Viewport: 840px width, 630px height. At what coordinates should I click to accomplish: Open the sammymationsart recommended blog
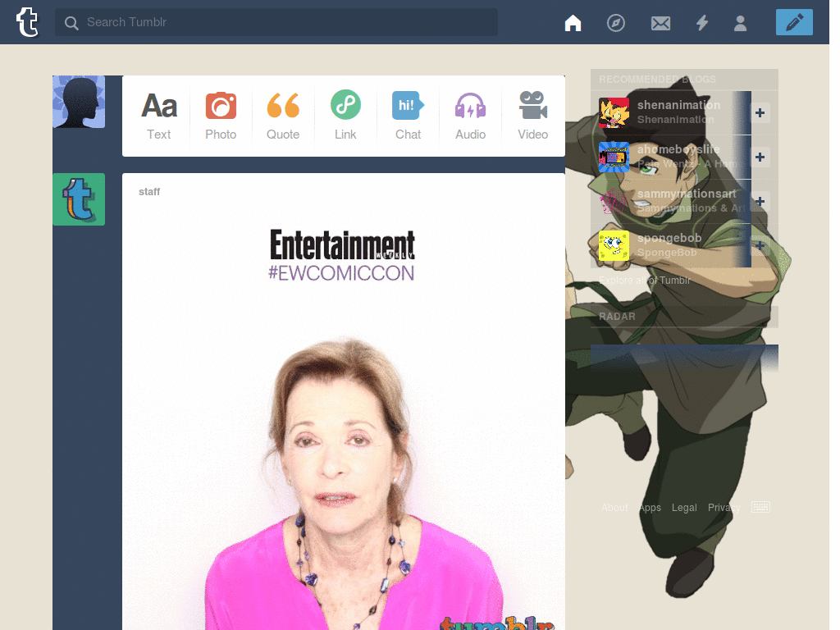687,194
